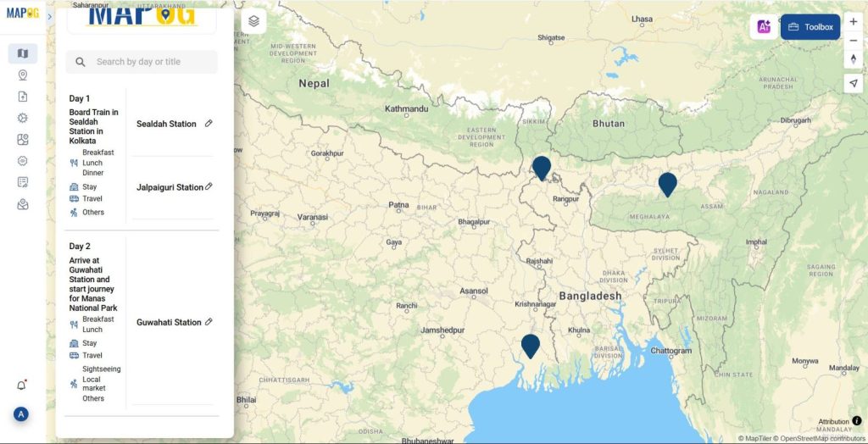Open the upload file sidebar icon
The height and width of the screenshot is (444, 868).
pyautogui.click(x=23, y=97)
